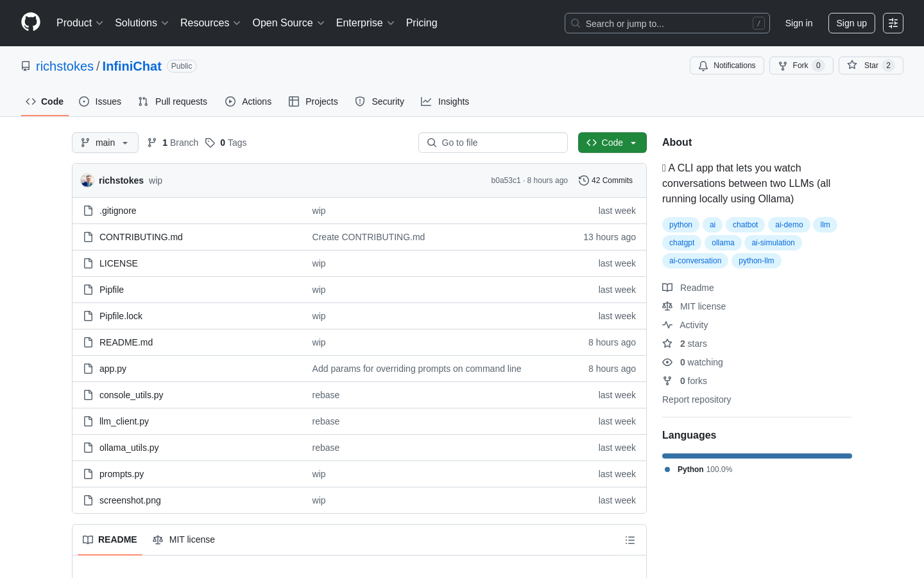Switch to the Issues tab
924x578 pixels.
[100, 101]
